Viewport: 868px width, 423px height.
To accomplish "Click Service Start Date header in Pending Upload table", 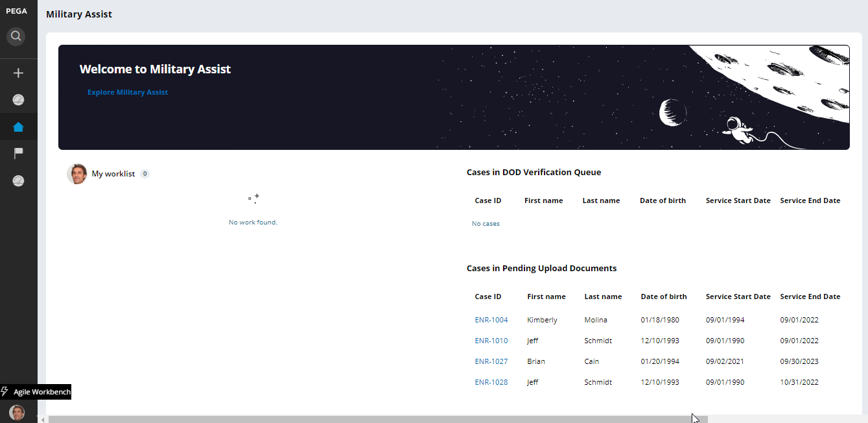I will [x=738, y=296].
